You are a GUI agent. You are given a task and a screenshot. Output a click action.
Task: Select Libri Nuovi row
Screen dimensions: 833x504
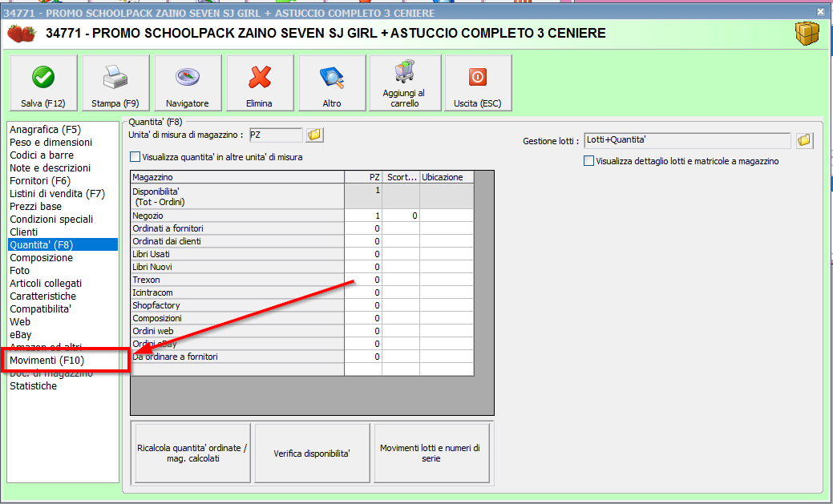pyautogui.click(x=237, y=267)
